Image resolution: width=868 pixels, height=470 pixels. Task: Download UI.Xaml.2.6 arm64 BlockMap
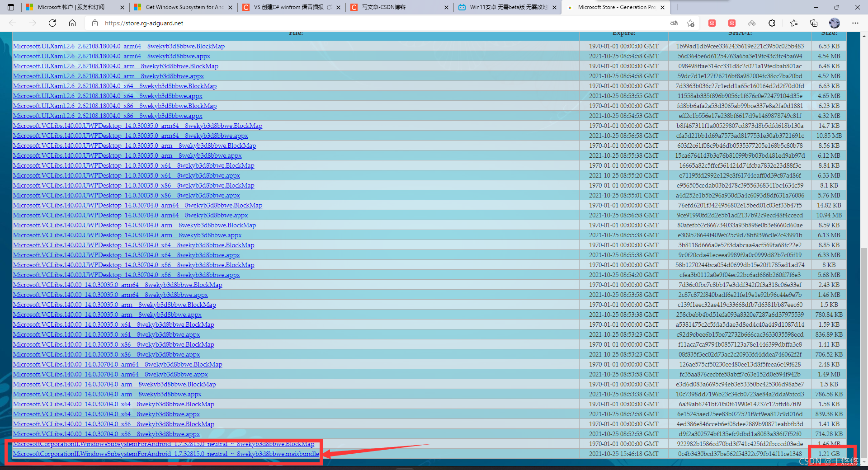tap(119, 46)
